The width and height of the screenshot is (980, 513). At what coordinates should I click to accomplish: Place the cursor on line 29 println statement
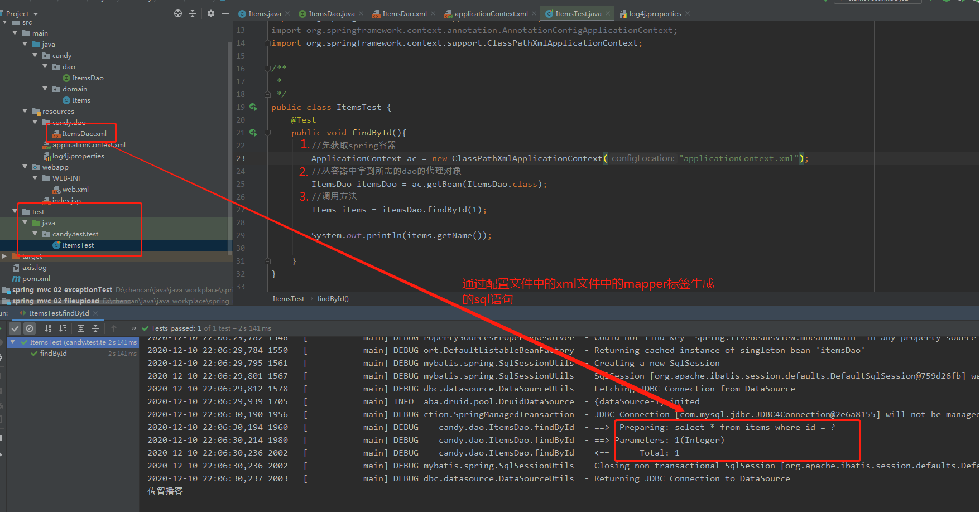[x=401, y=235]
